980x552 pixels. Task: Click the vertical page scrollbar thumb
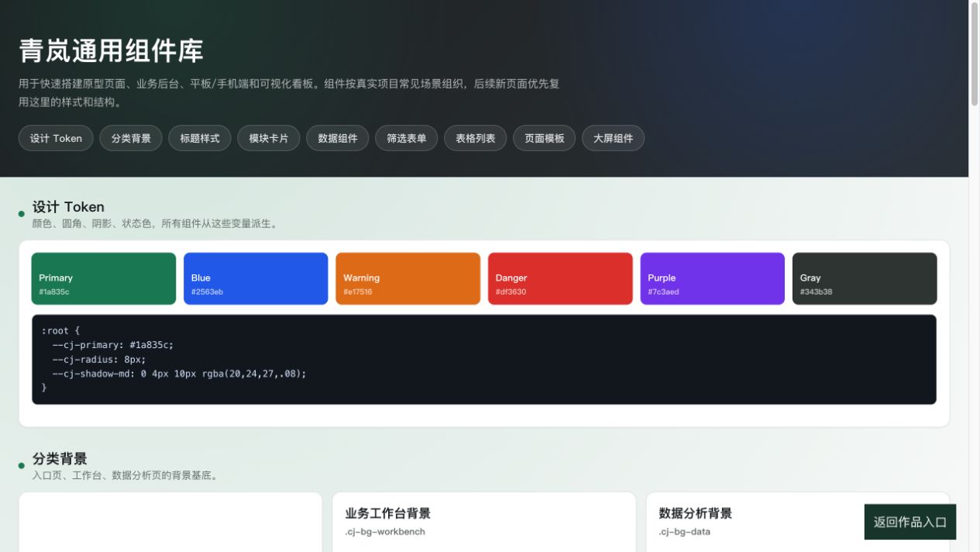pos(975,54)
